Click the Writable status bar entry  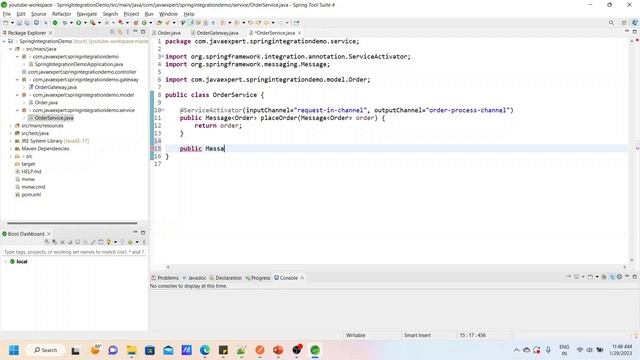pyautogui.click(x=356, y=335)
